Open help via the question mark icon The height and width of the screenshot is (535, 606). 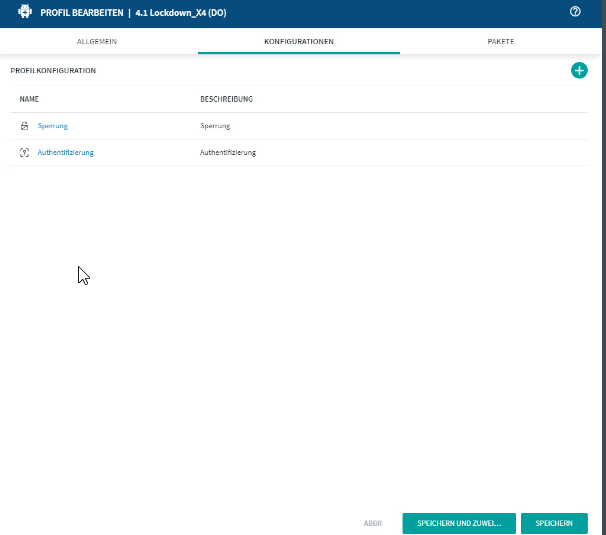click(575, 12)
